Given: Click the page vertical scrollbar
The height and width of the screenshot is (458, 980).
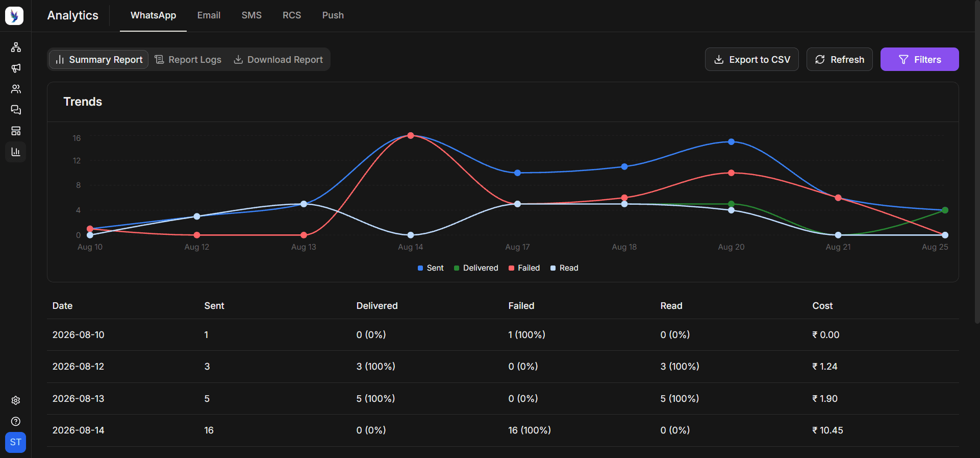Looking at the screenshot, I should pos(977,162).
